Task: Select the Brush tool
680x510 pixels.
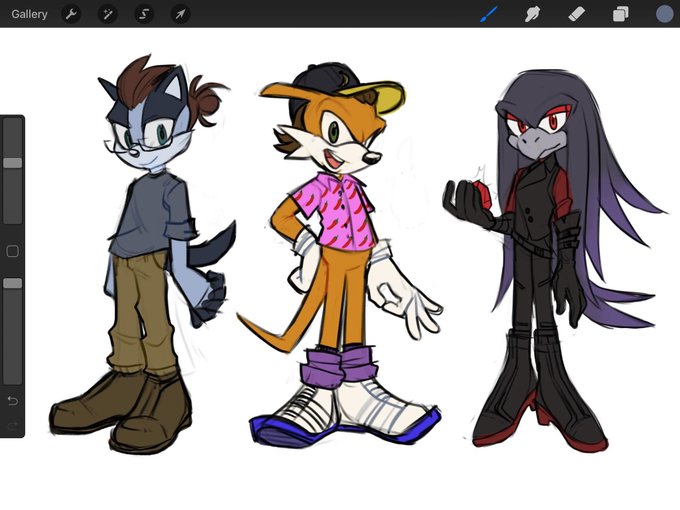Action: 489,14
